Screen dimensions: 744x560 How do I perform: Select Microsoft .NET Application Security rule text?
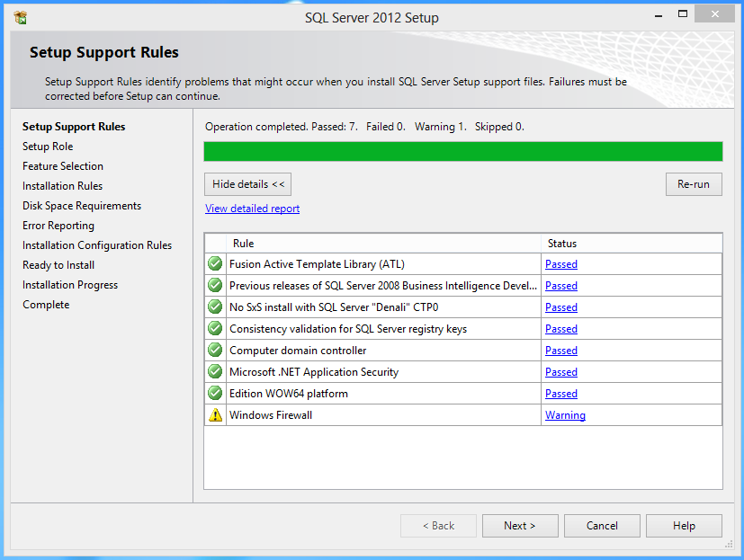[x=314, y=372]
